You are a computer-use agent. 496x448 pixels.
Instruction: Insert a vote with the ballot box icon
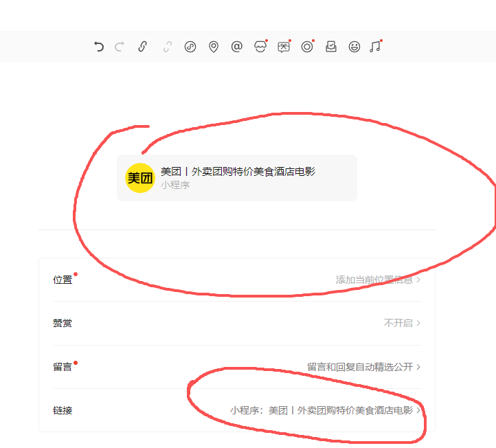[331, 47]
